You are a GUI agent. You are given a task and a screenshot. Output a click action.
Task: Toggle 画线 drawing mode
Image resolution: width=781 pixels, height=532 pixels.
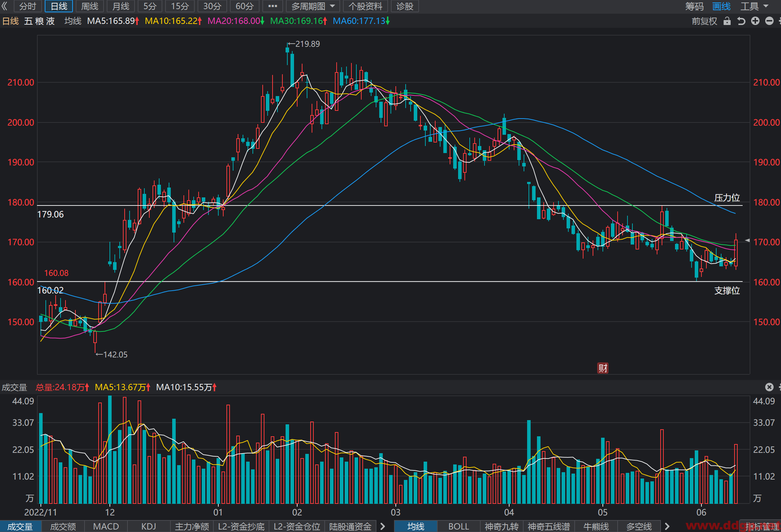pyautogui.click(x=721, y=6)
